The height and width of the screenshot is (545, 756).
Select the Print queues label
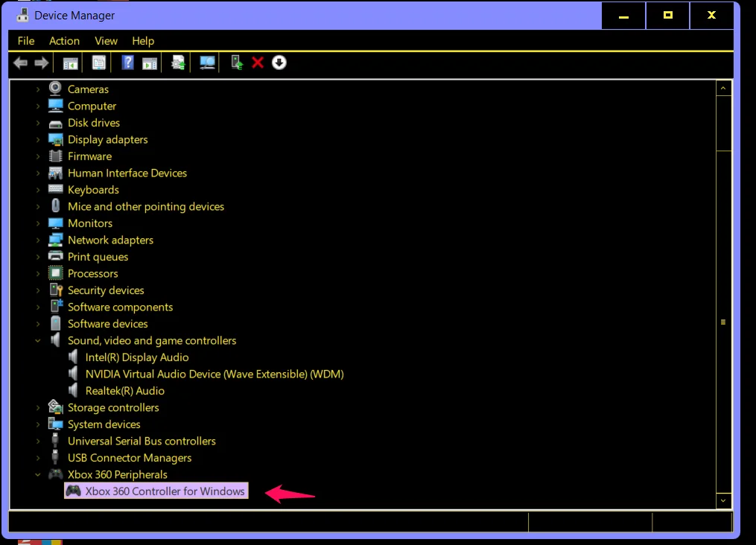tap(98, 257)
